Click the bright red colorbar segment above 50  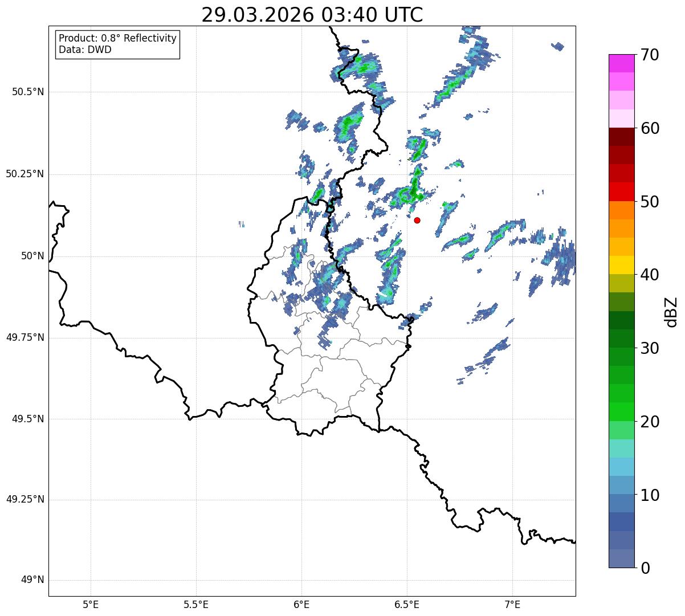point(621,191)
